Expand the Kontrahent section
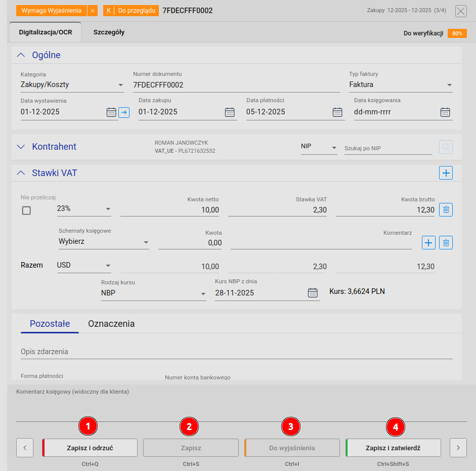Screen dimensions: 476x471 [x=21, y=147]
